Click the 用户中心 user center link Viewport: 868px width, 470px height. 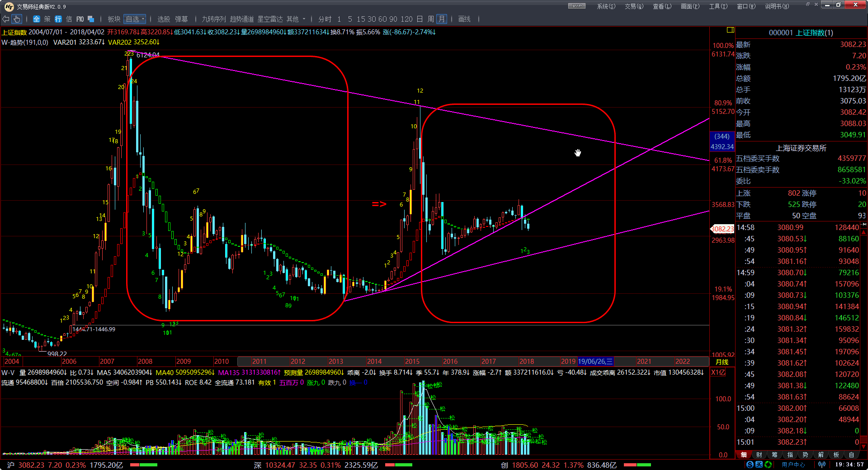click(x=793, y=465)
